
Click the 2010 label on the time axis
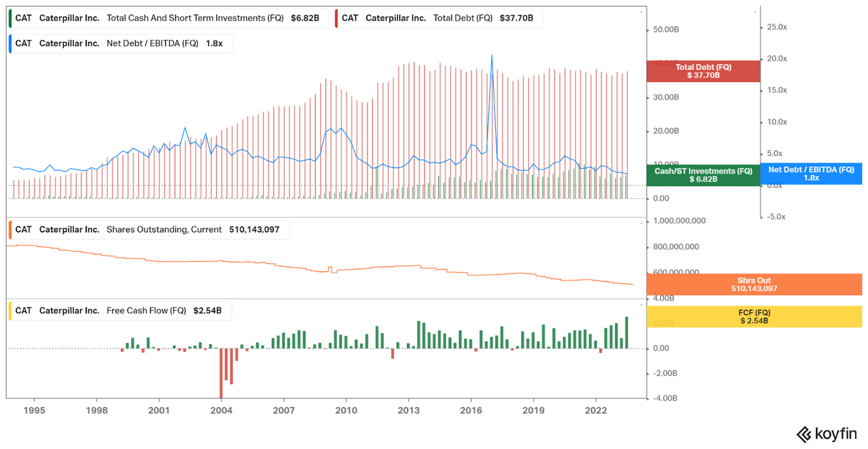tap(346, 410)
